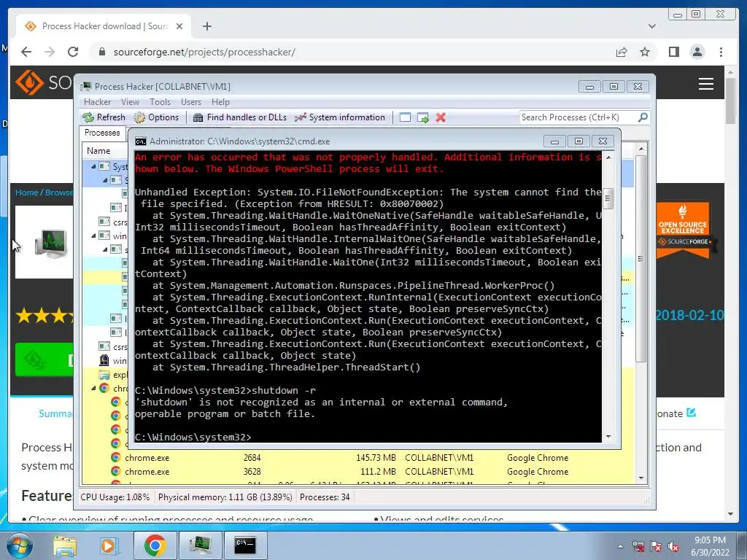Viewport: 747px width, 560px height.
Task: Click Processes: 34 status entry
Action: pyautogui.click(x=325, y=497)
